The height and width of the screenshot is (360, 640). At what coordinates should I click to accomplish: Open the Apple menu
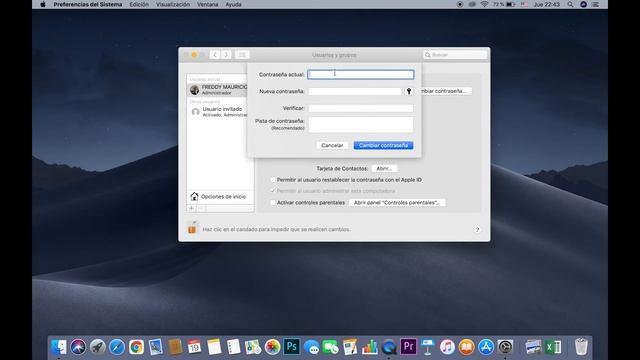(43, 4)
